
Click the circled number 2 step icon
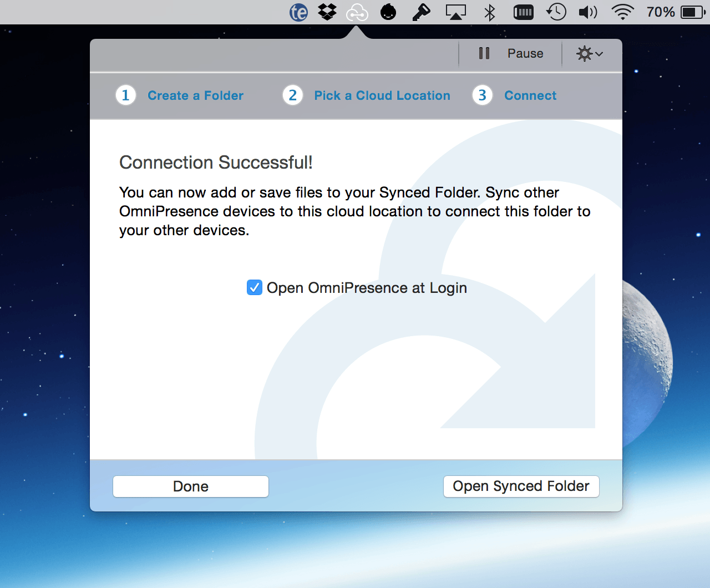click(293, 95)
